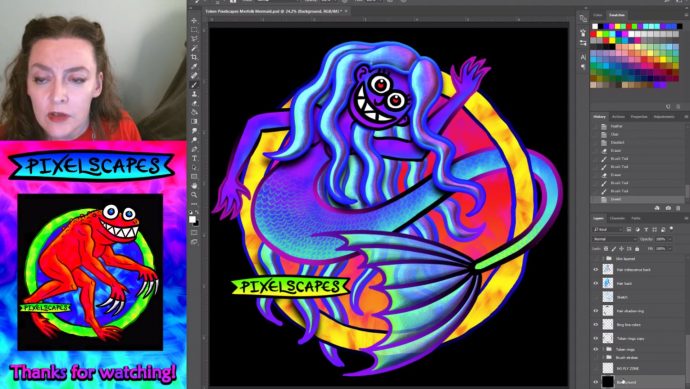The width and height of the screenshot is (690, 389).
Task: Create new snapshot in History panel
Action: (668, 208)
